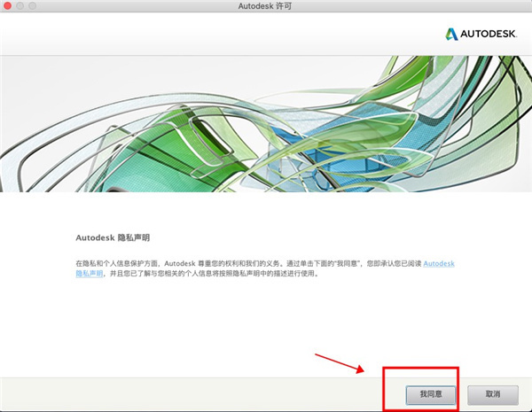
Task: Click the 我同意 agree button
Action: point(431,394)
